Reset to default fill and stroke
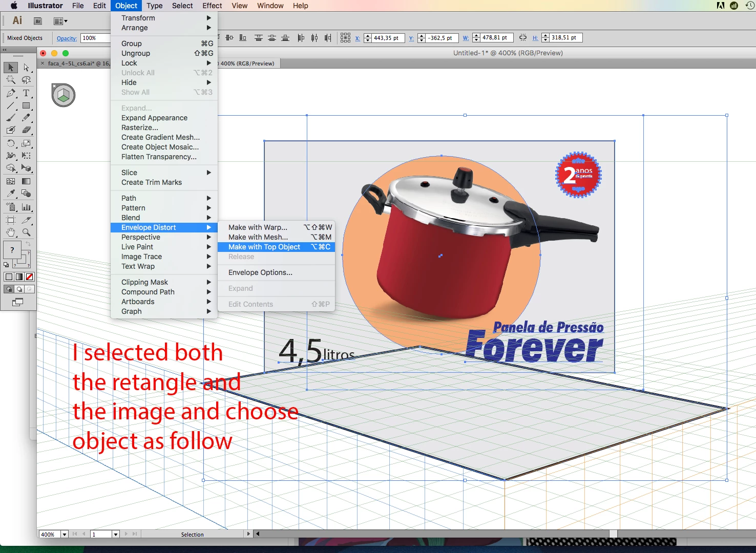 6,265
